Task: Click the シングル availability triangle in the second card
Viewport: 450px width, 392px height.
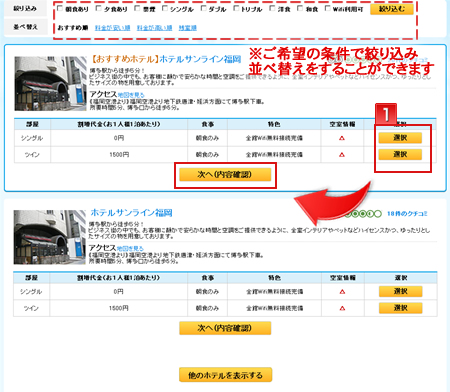Action: (x=342, y=292)
